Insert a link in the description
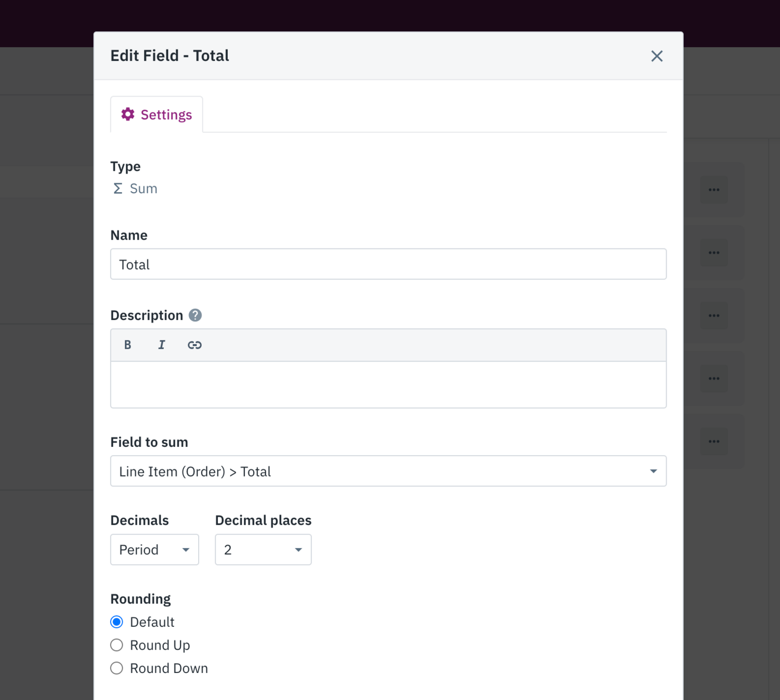 tap(195, 345)
